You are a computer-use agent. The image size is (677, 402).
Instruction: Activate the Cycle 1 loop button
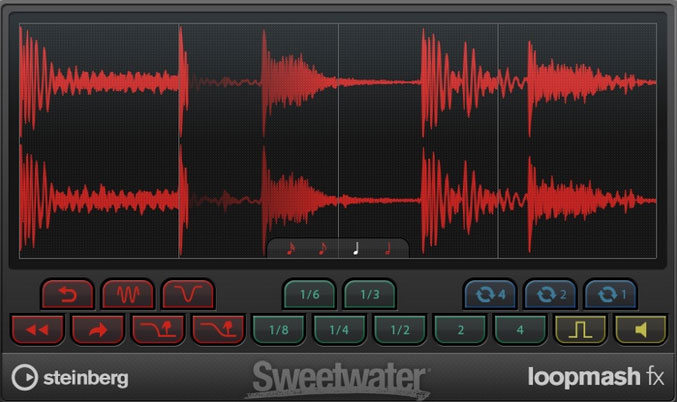tap(611, 294)
